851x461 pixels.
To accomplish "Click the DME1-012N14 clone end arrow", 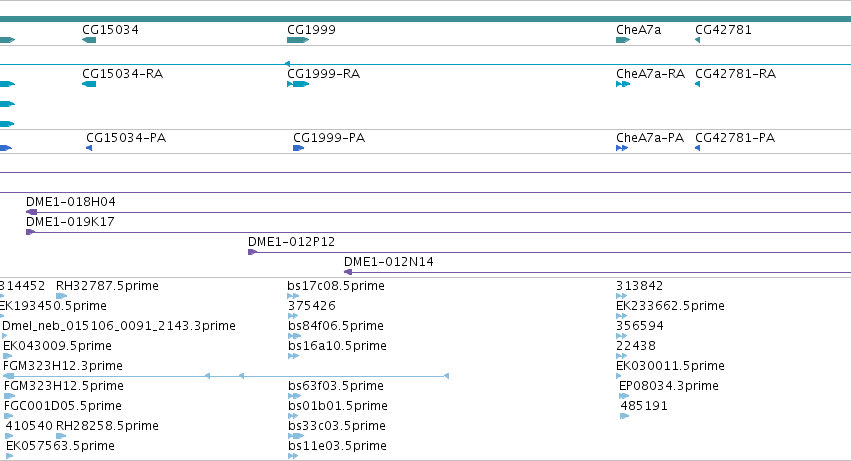I will [348, 272].
